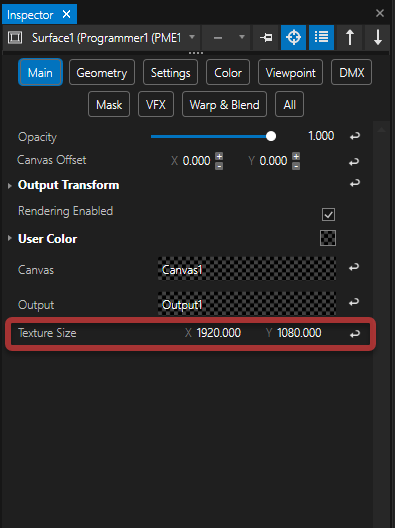The height and width of the screenshot is (528, 395).
Task: Click the pin inspector icon
Action: [266, 37]
